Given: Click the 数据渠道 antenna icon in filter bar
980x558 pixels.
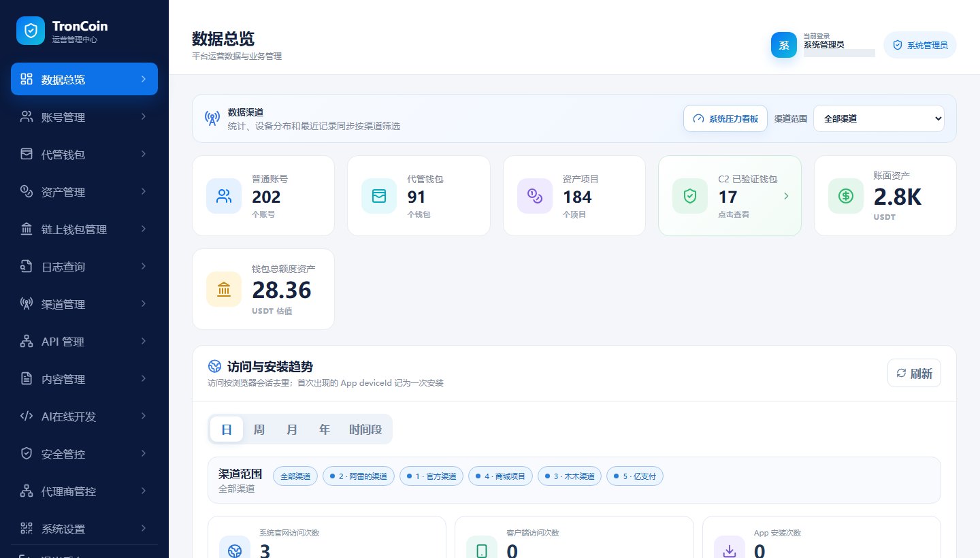Looking at the screenshot, I should coord(212,118).
